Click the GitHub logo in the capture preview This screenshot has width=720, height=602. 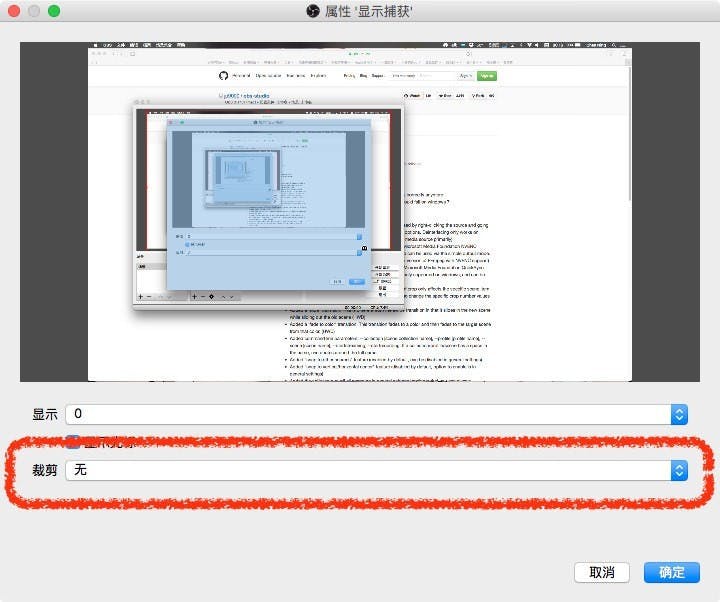(x=223, y=75)
